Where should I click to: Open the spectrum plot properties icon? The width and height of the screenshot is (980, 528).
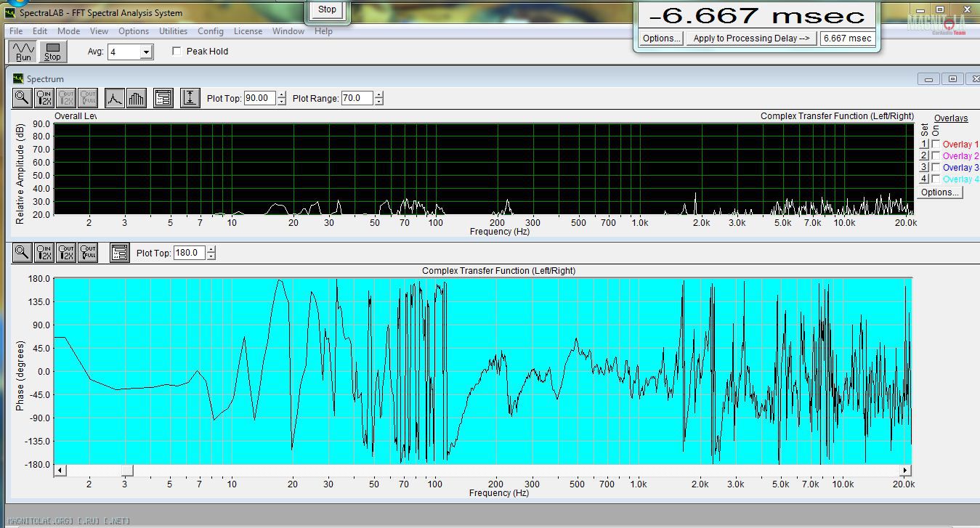pos(163,98)
